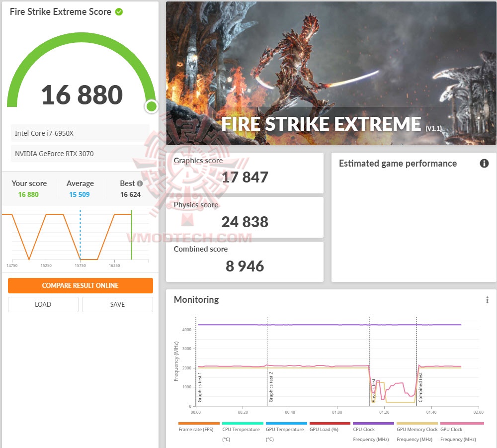The width and height of the screenshot is (497, 448).
Task: Click the Fire Strike Extreme banner image
Action: (x=331, y=74)
